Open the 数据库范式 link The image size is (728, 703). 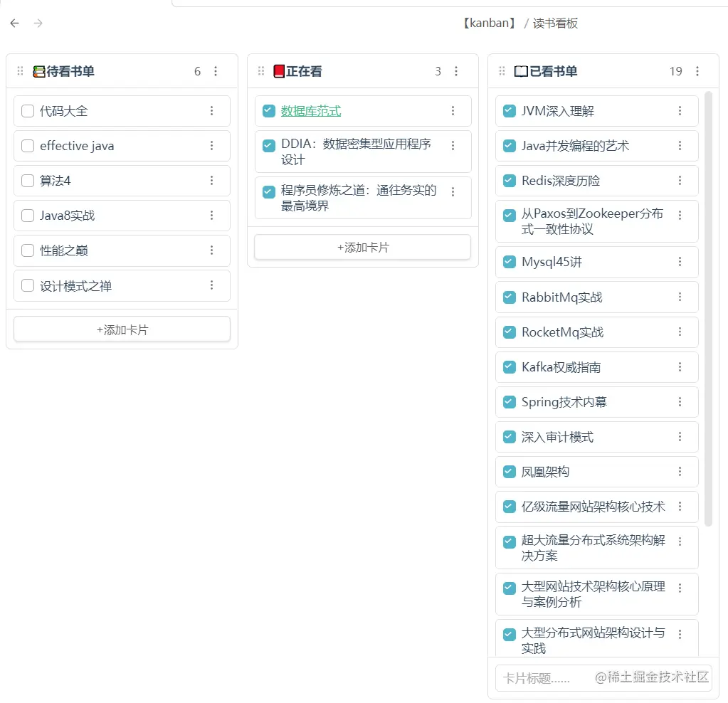point(310,111)
